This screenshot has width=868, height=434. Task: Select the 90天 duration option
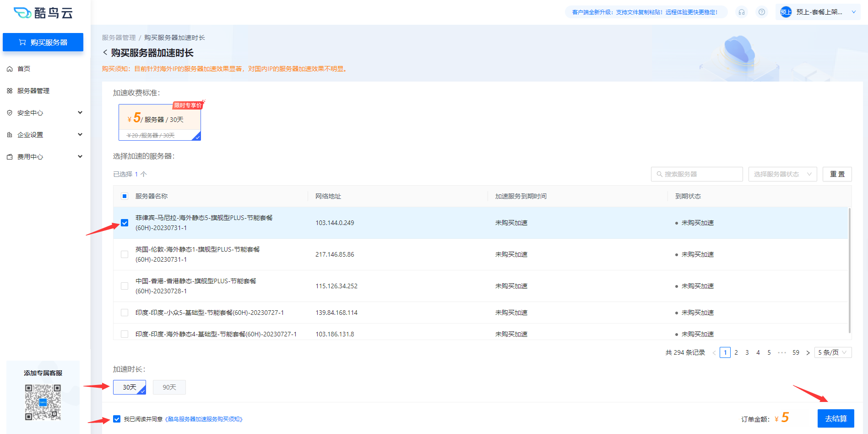tap(169, 387)
